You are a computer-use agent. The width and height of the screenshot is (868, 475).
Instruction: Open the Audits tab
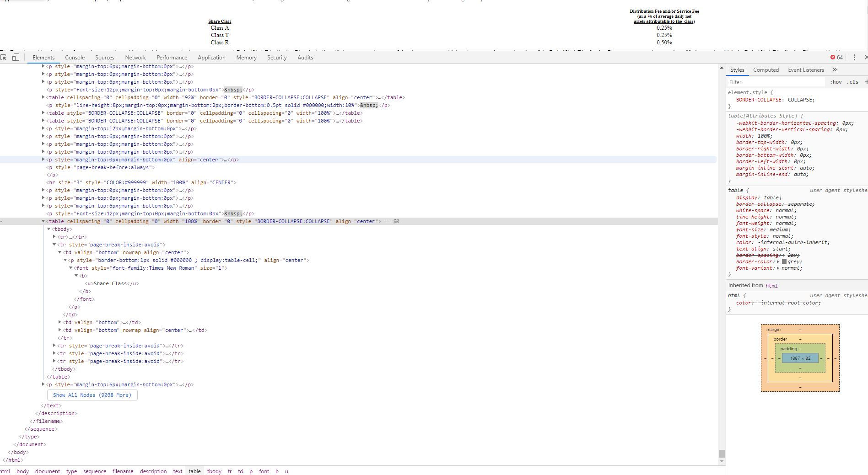tap(305, 58)
